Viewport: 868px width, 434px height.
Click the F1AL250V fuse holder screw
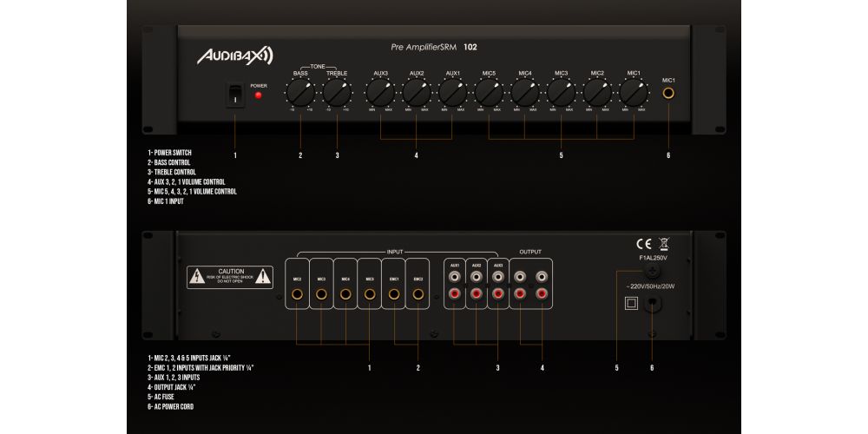point(652,271)
